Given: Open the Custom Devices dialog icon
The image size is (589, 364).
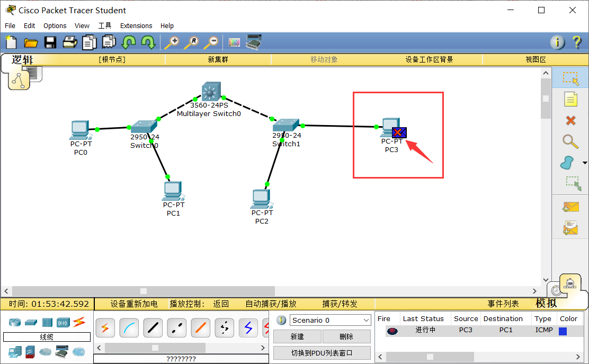Looking at the screenshot, I should [x=254, y=42].
